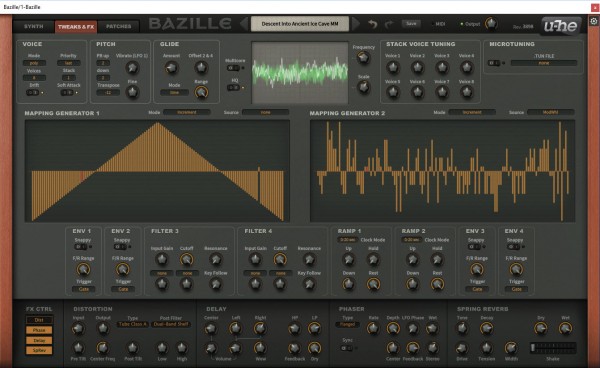This screenshot has height=368, width=600.
Task: Open the PATCHES tab
Action: pos(118,26)
